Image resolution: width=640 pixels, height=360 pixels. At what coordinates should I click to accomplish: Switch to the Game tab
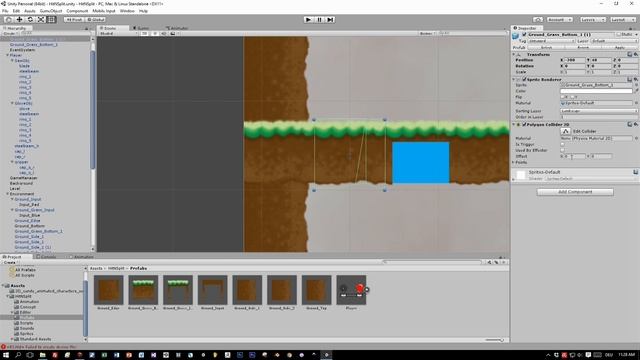[x=141, y=28]
